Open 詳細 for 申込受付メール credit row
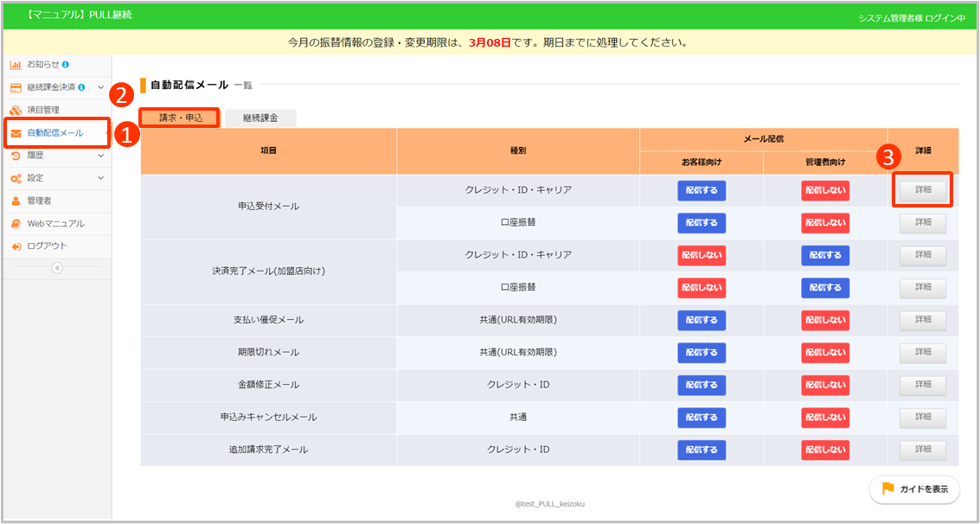Image resolution: width=980 pixels, height=524 pixels. pos(923,190)
